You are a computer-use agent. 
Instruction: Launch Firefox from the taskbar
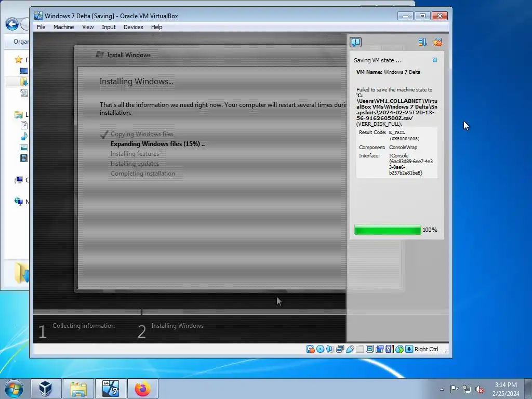coord(143,389)
